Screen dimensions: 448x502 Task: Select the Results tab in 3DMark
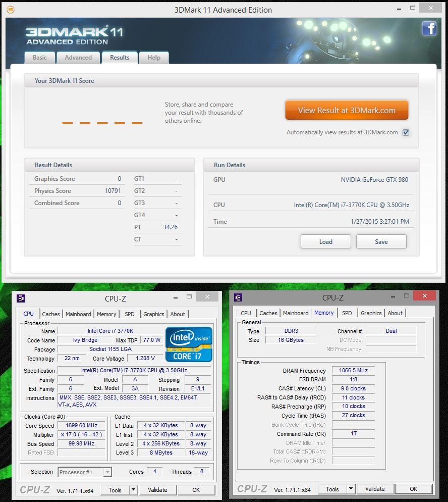pos(120,58)
